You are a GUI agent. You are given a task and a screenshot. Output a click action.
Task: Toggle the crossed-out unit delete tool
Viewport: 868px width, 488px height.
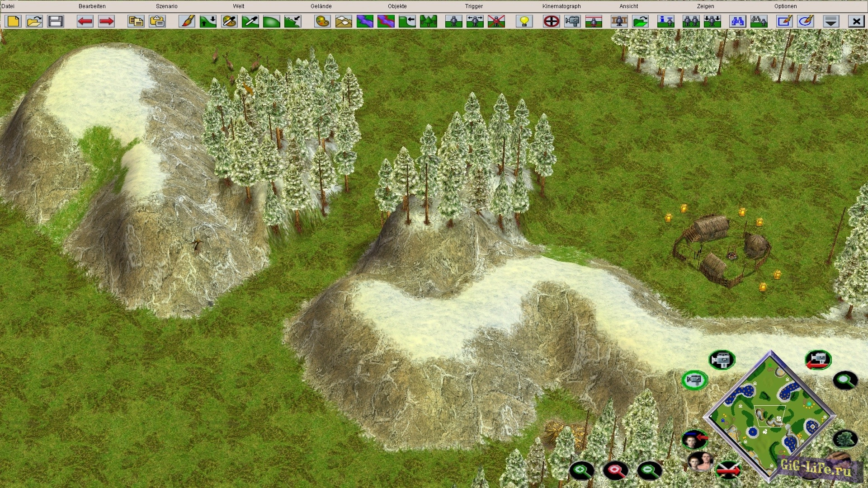tap(496, 21)
